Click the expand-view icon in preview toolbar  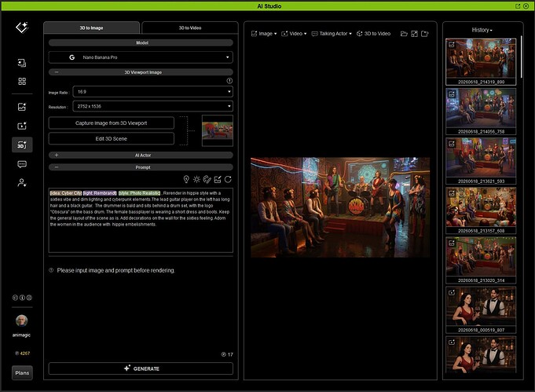click(x=414, y=34)
